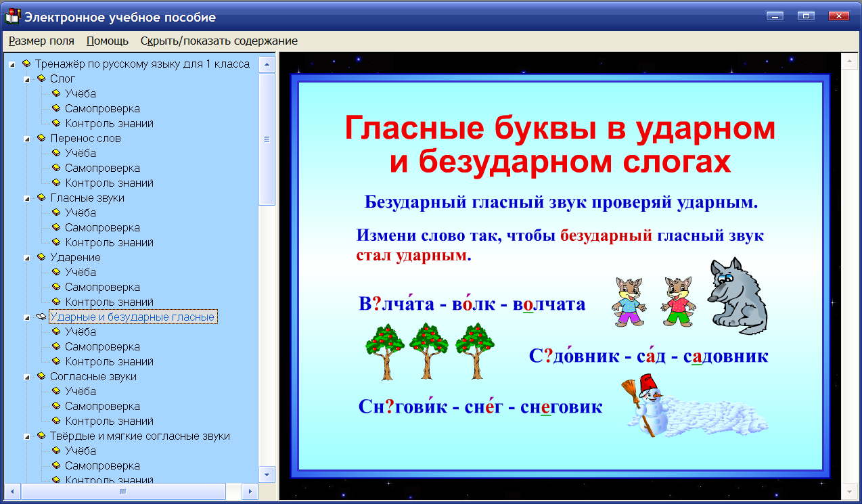Image resolution: width=862 pixels, height=504 pixels.
Task: Click the book icon beside Согласные звуки
Action: pos(42,376)
